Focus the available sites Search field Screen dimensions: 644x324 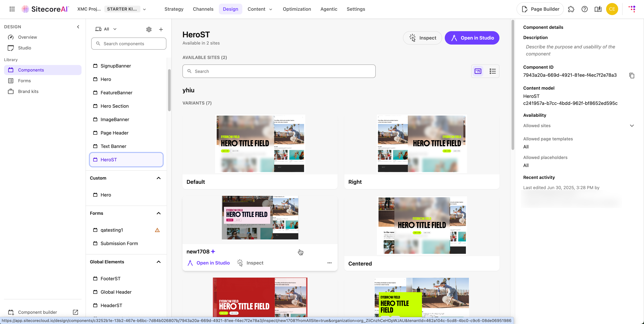click(x=279, y=71)
